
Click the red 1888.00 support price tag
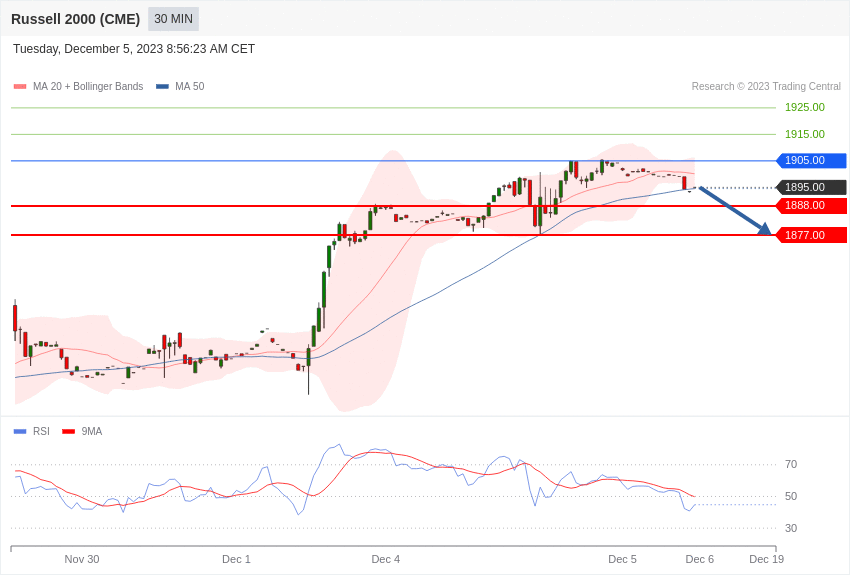click(x=811, y=205)
